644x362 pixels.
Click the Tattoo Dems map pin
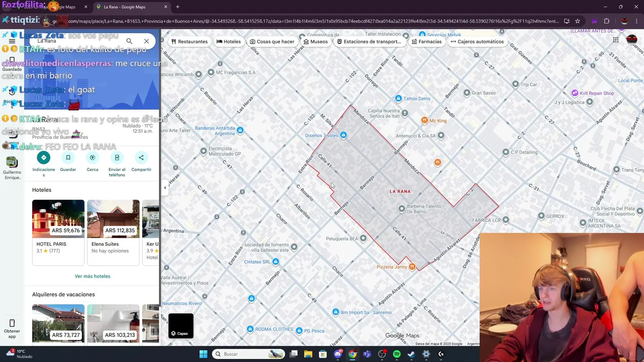click(x=398, y=99)
